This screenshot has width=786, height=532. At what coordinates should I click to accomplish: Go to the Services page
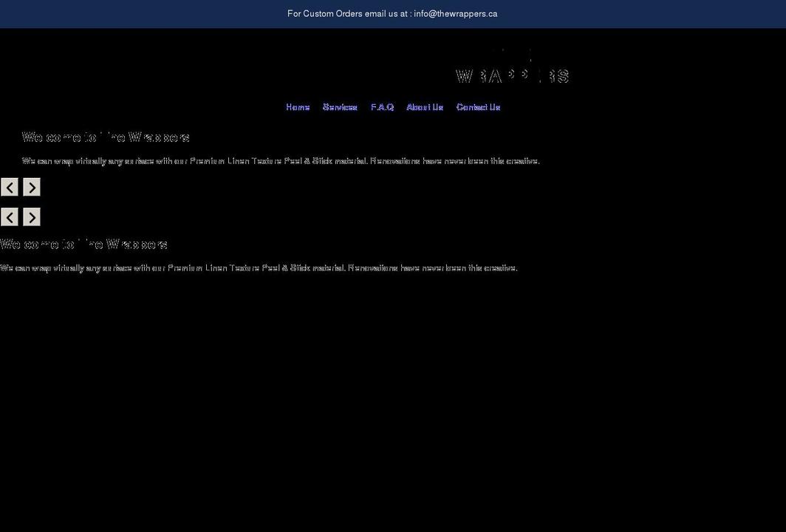[x=340, y=107]
